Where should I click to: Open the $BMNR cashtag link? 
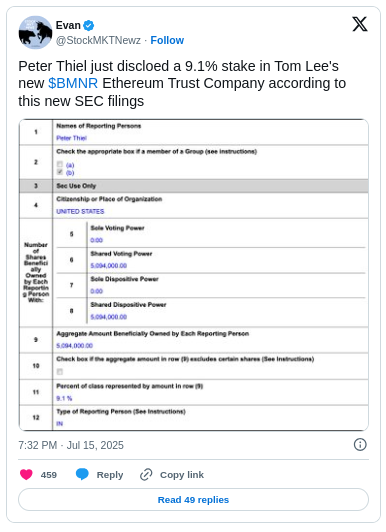(x=73, y=83)
